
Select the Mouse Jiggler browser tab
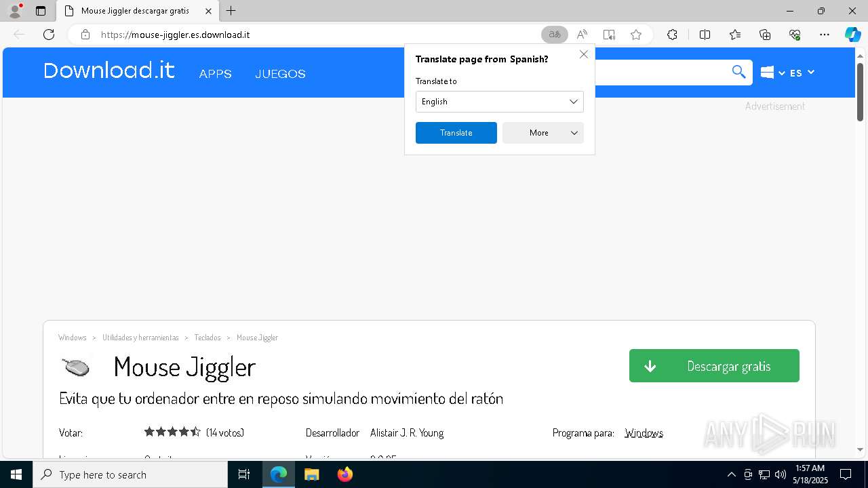136,11
